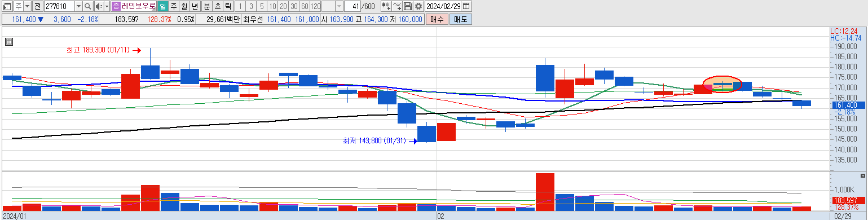Click current price 161,400 in info bar

point(24,19)
